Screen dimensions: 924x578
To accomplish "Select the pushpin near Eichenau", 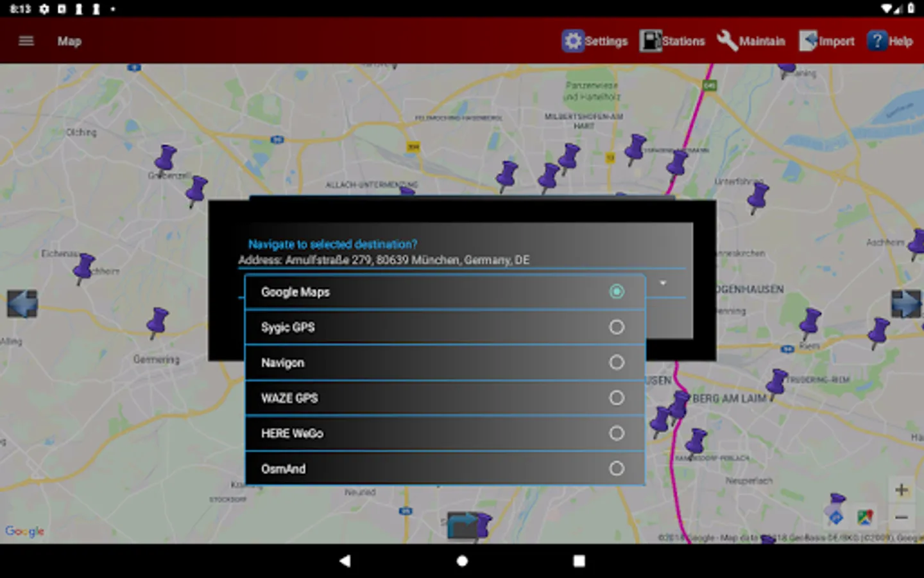I will [x=83, y=268].
